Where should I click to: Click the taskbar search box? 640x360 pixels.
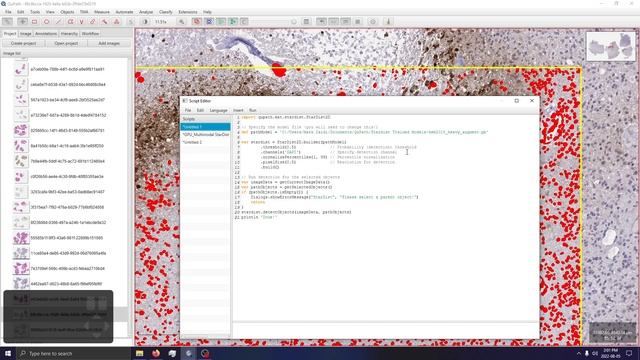(x=73, y=353)
